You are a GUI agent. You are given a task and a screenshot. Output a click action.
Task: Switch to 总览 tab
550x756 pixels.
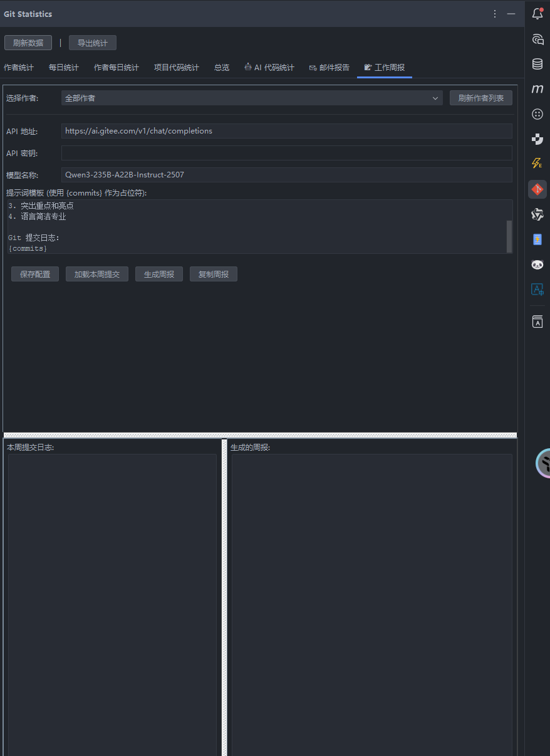[x=222, y=68]
